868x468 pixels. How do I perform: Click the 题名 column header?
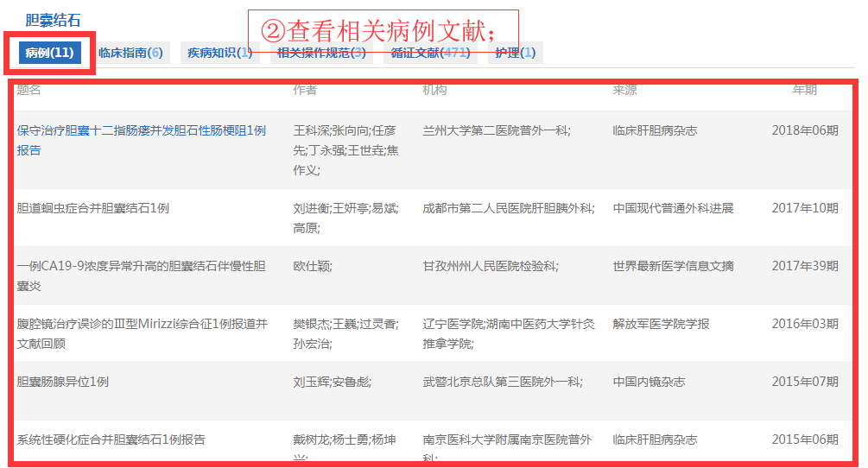[x=29, y=90]
